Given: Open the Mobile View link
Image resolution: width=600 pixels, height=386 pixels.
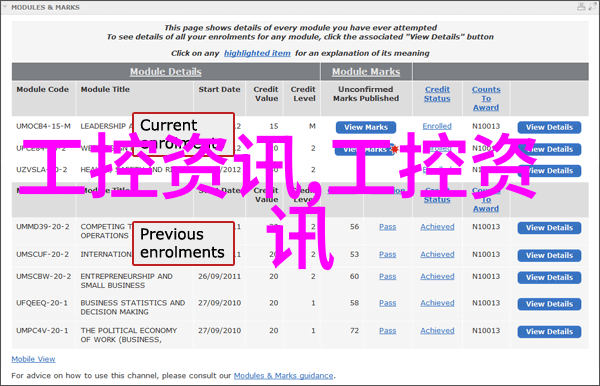Looking at the screenshot, I should point(33,359).
